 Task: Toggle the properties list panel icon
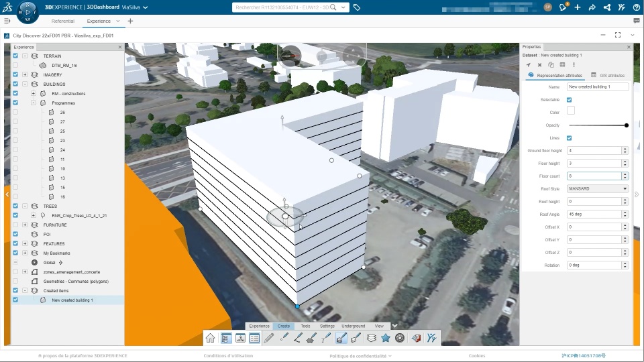[254, 338]
